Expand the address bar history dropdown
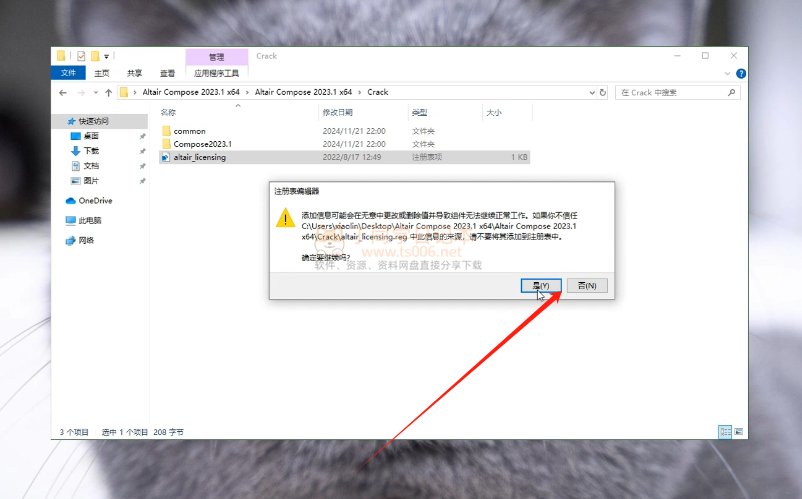Screen dimensions: 802x499 [592, 93]
